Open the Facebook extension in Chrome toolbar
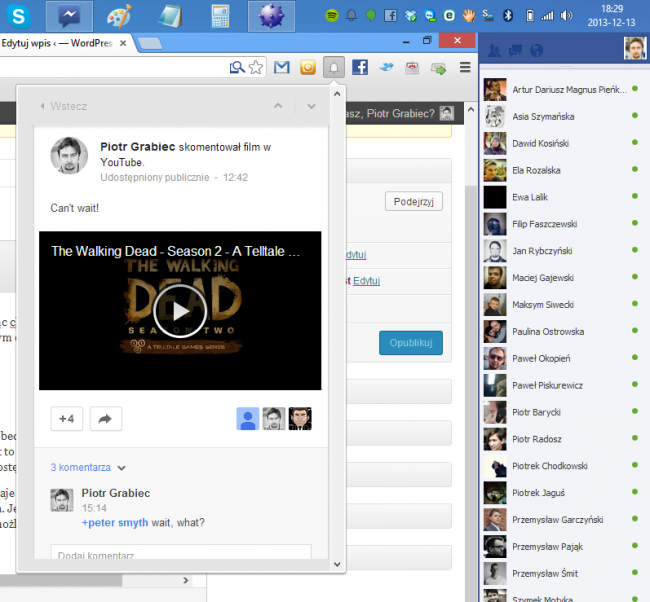Screen dimensions: 650x602 click(360, 67)
